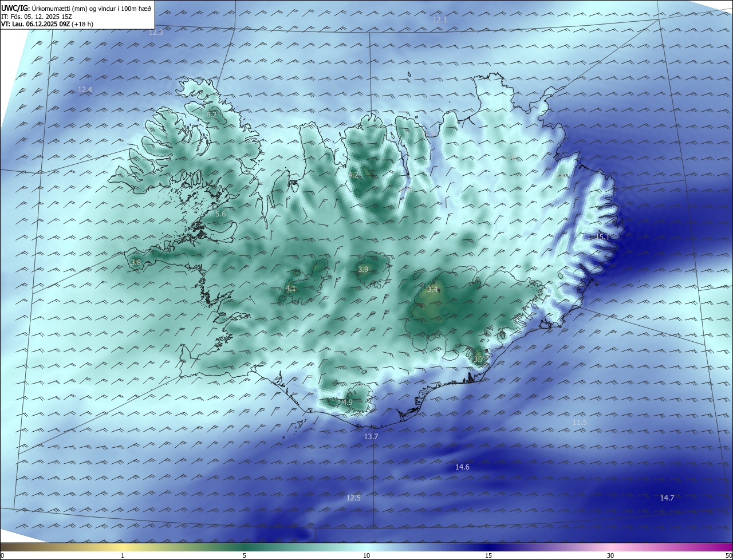Click the 12.4 value label
Image resolution: width=733 pixels, height=560 pixels.
85,90
